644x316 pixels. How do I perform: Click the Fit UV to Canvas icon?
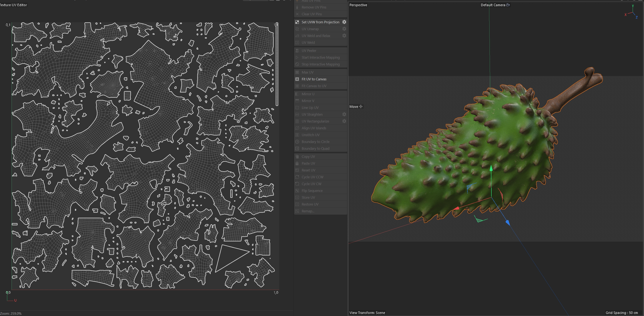click(297, 79)
